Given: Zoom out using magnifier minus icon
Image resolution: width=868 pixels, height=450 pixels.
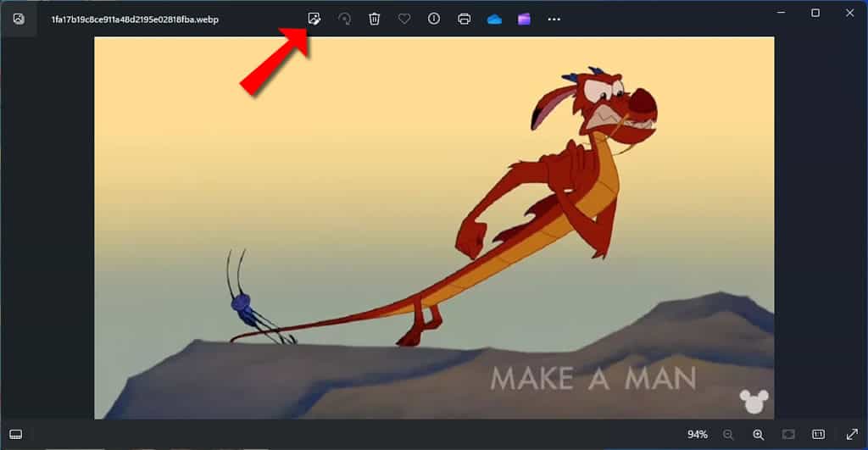Looking at the screenshot, I should click(x=728, y=435).
